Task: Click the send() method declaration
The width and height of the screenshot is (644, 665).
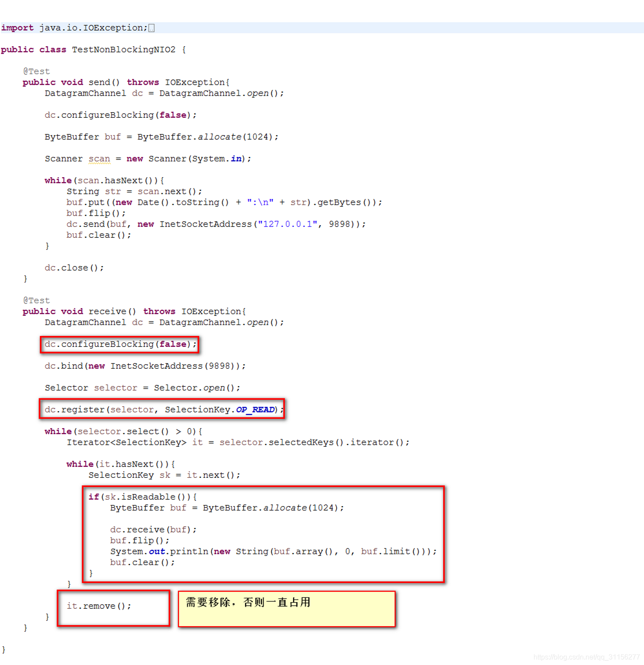Action: point(126,82)
